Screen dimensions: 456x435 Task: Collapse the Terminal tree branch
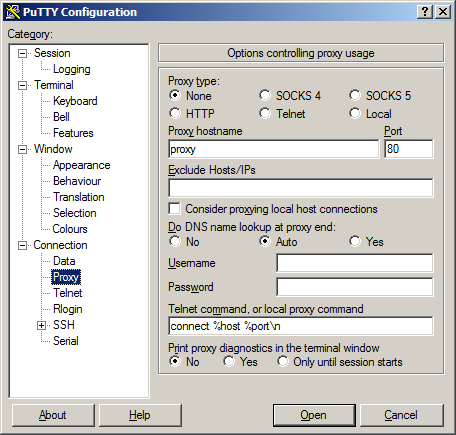[22, 85]
